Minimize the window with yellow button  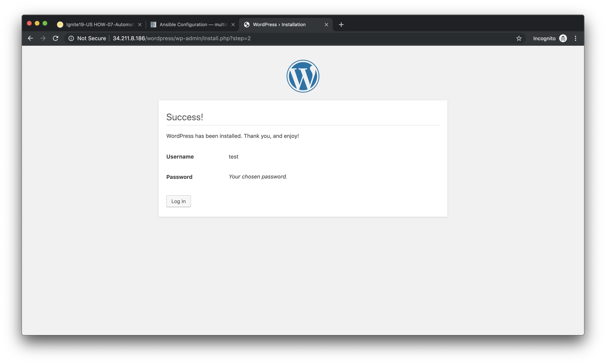pyautogui.click(x=37, y=23)
